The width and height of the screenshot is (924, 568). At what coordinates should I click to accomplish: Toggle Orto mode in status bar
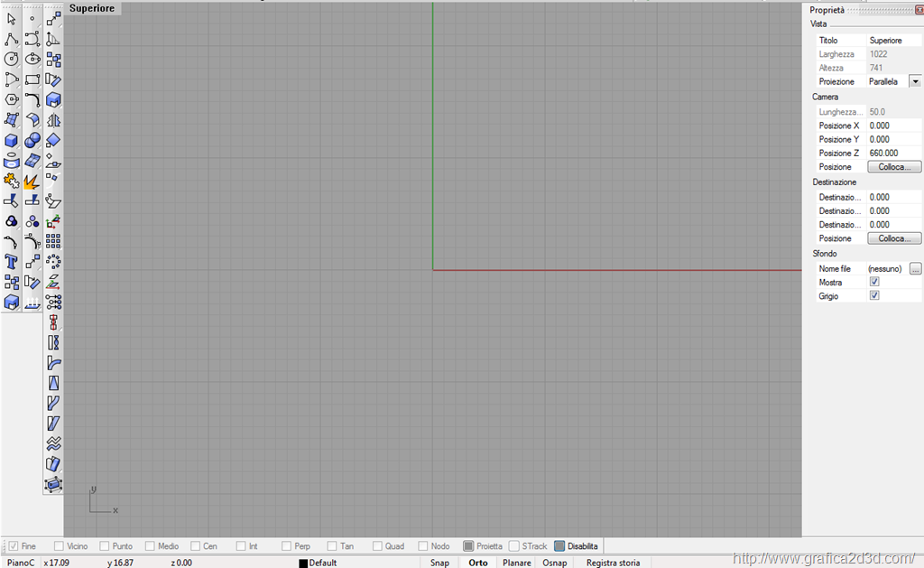click(x=478, y=563)
